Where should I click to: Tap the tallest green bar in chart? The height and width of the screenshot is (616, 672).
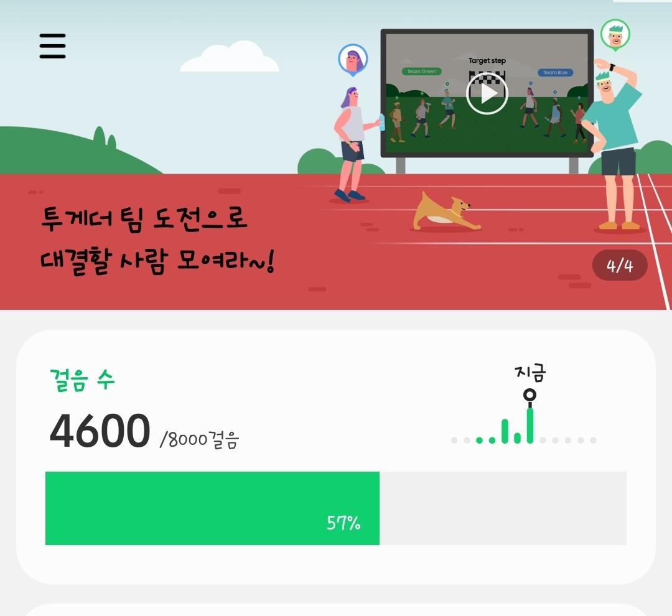[x=530, y=425]
